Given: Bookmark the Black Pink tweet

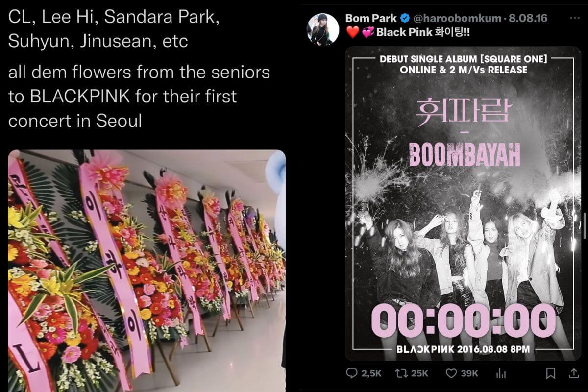Looking at the screenshot, I should pos(551,373).
